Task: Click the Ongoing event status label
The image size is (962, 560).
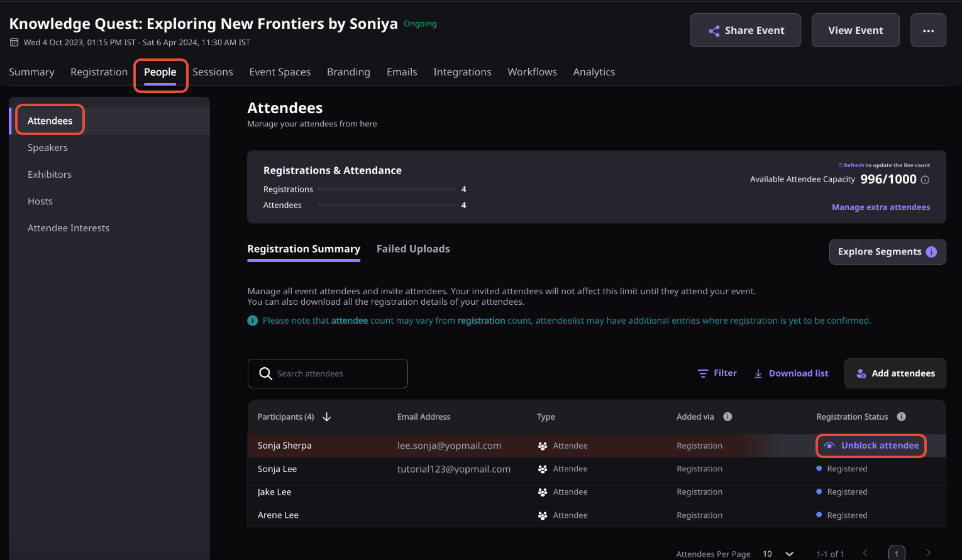Action: pos(420,24)
